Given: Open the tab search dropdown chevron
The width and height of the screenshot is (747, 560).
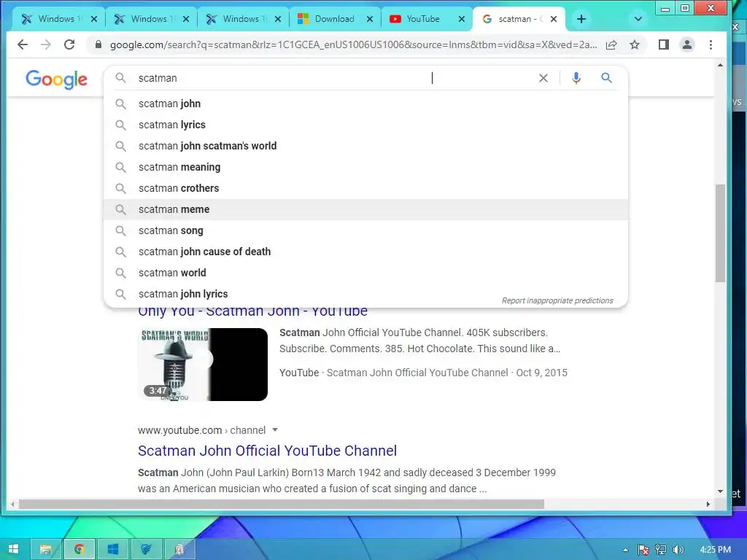Looking at the screenshot, I should point(638,19).
